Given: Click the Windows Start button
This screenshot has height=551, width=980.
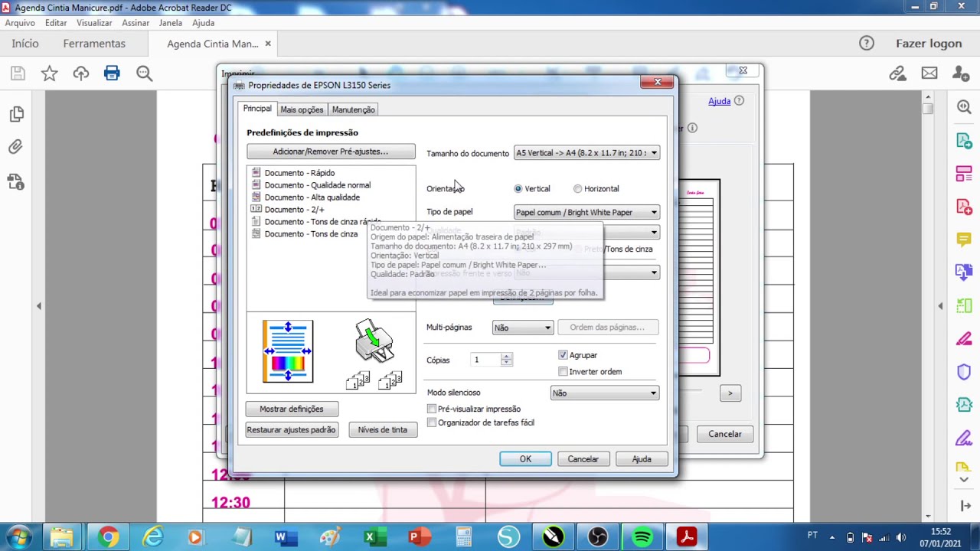Looking at the screenshot, I should pos(18,537).
